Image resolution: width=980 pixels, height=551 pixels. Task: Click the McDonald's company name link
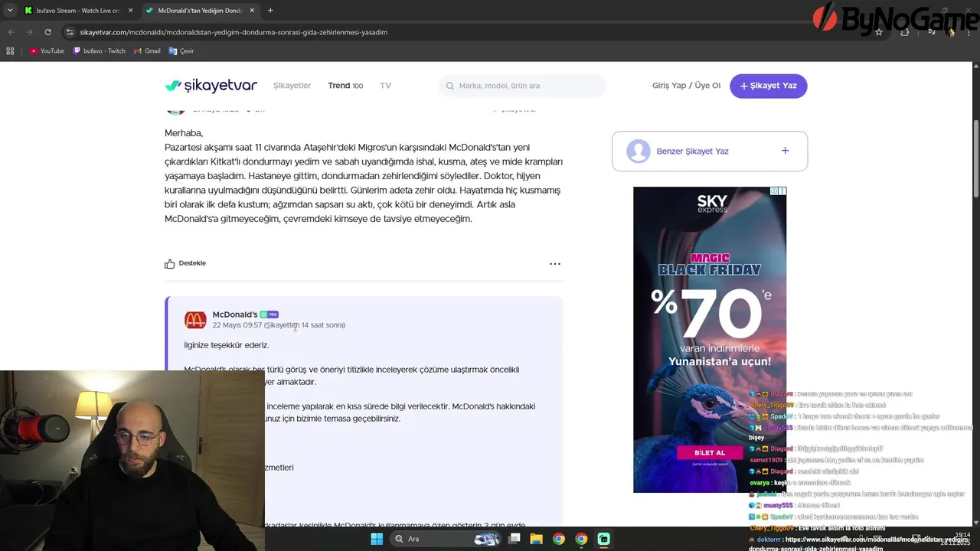(235, 315)
